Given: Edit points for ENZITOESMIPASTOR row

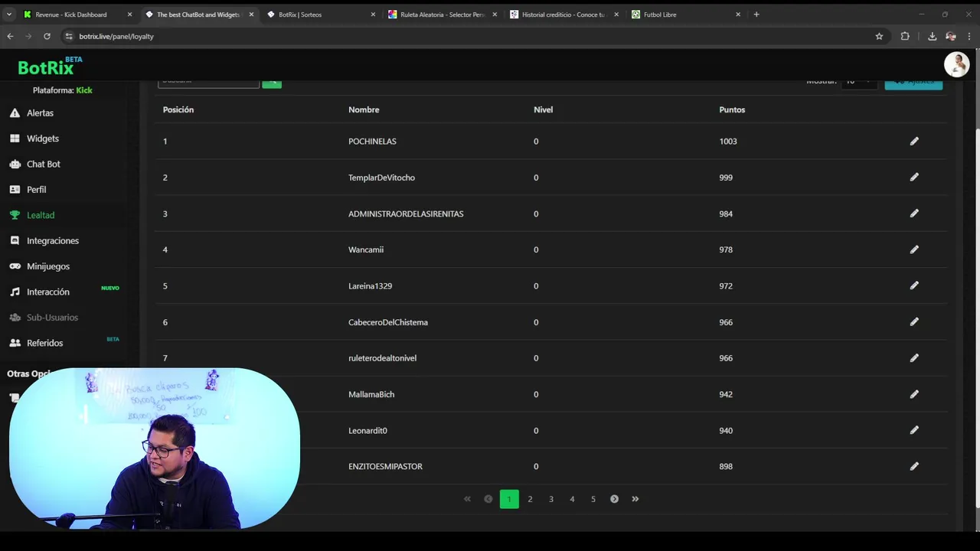Looking at the screenshot, I should (914, 466).
